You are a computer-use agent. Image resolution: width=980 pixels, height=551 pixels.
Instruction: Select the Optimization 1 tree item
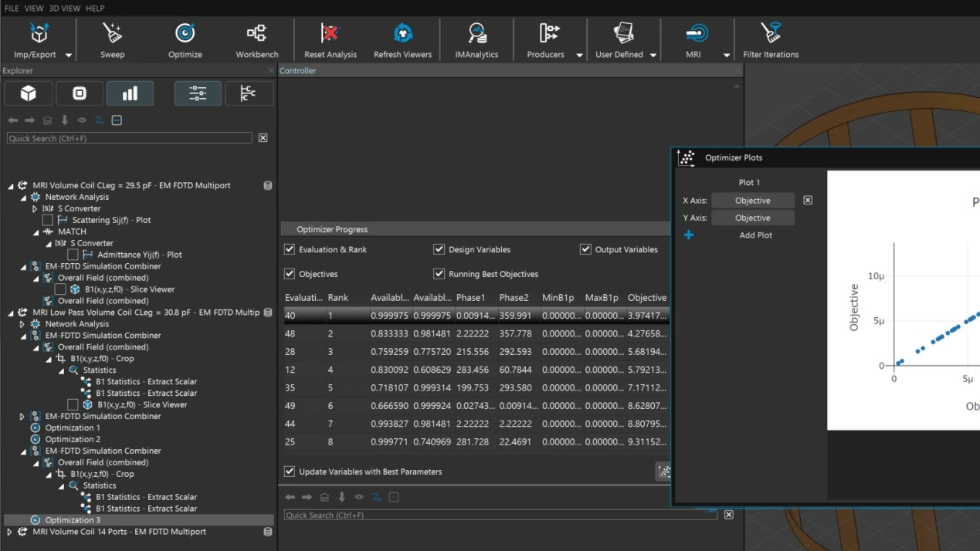[x=72, y=428]
